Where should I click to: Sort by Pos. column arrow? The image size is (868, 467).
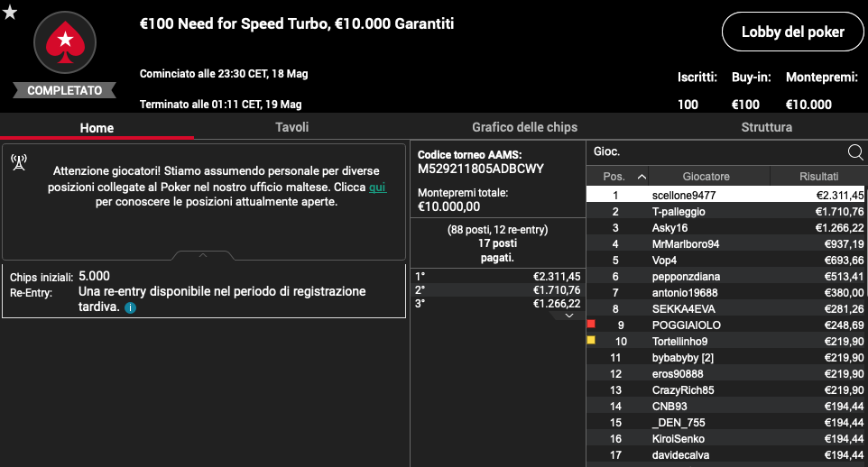[x=642, y=177]
